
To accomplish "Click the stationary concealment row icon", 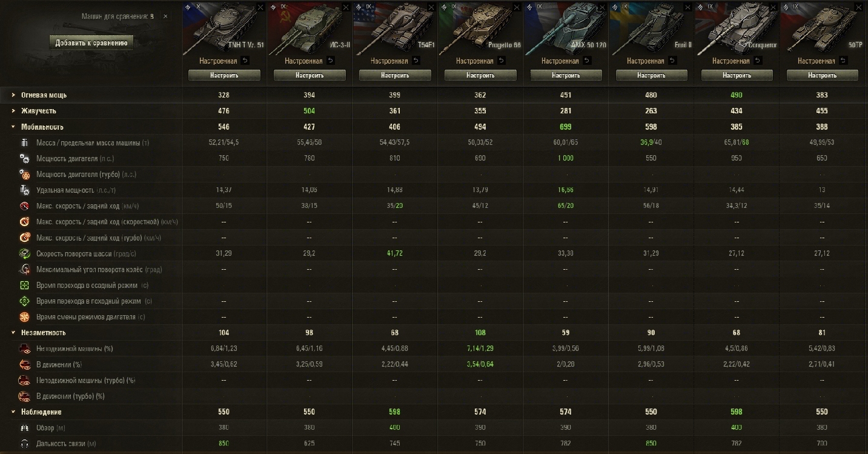I will (24, 349).
